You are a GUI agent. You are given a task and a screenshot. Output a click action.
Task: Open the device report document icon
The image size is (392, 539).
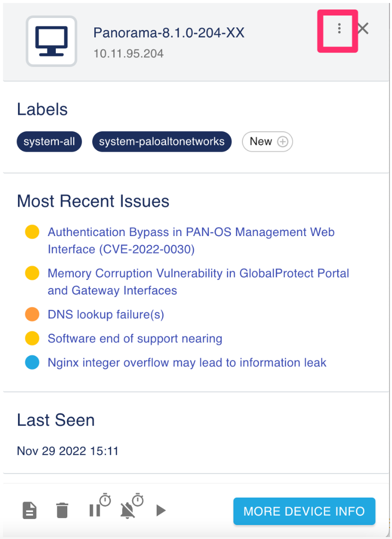point(30,511)
